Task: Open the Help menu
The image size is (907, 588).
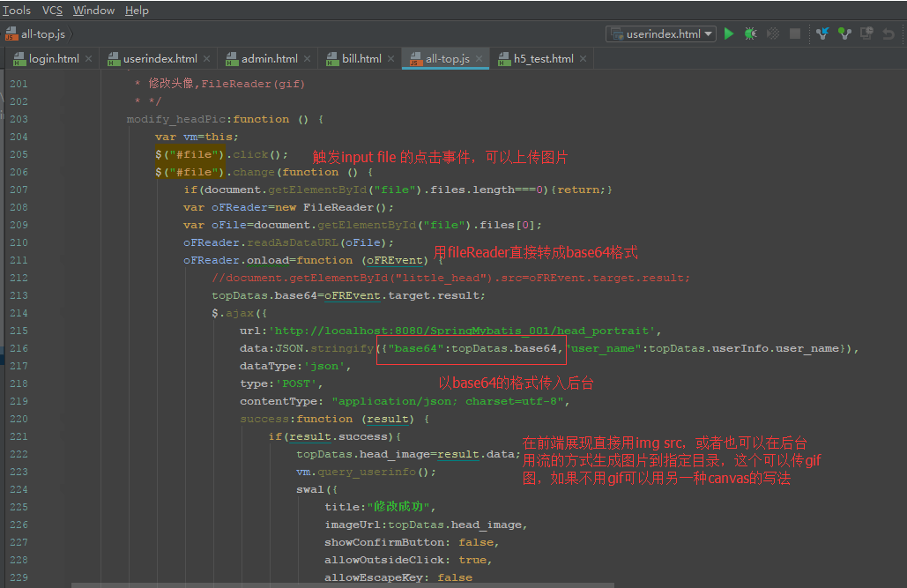Action: click(137, 11)
